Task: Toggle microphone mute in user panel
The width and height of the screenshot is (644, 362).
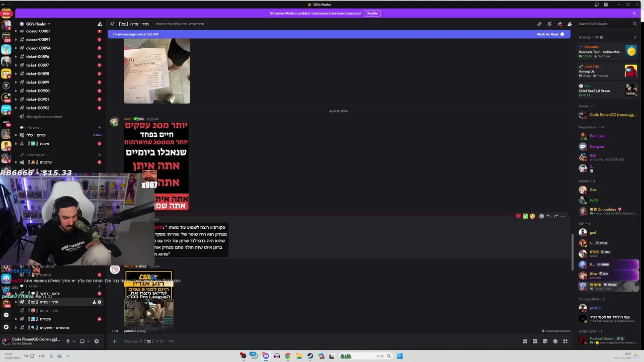Action: click(68, 341)
